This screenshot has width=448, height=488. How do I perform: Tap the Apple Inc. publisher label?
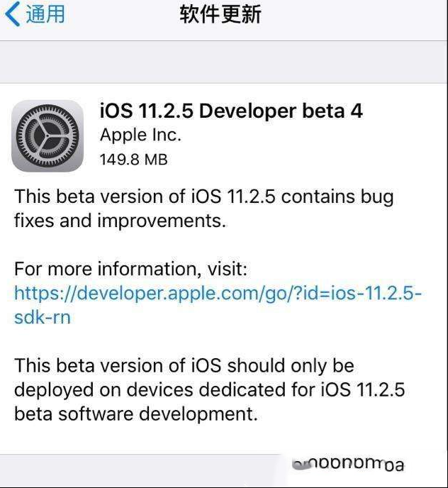pyautogui.click(x=140, y=135)
